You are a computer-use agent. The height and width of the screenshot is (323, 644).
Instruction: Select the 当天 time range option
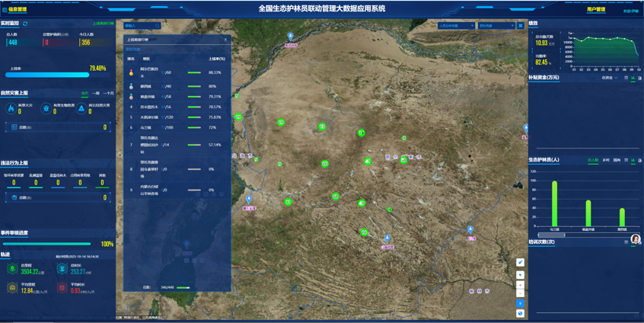(84, 93)
